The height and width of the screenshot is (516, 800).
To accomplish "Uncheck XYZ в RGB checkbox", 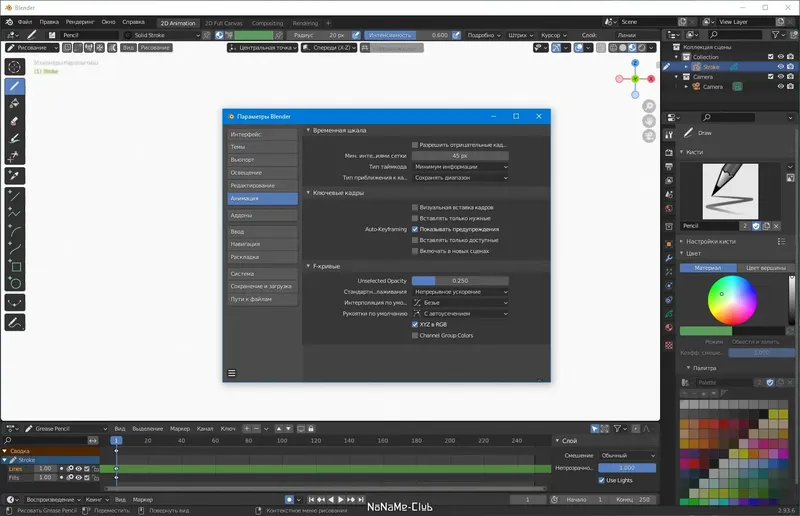I will click(x=415, y=325).
